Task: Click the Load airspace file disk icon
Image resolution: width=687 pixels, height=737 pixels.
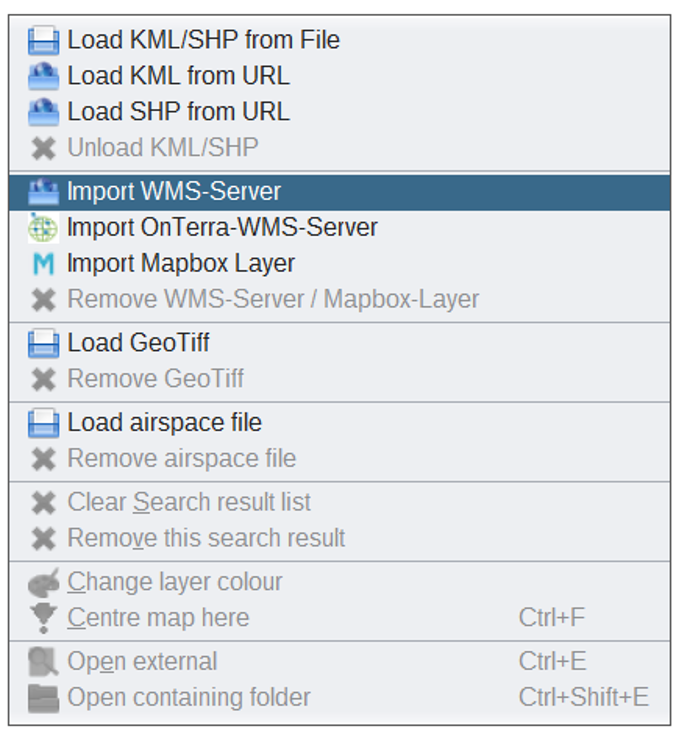Action: pos(43,424)
